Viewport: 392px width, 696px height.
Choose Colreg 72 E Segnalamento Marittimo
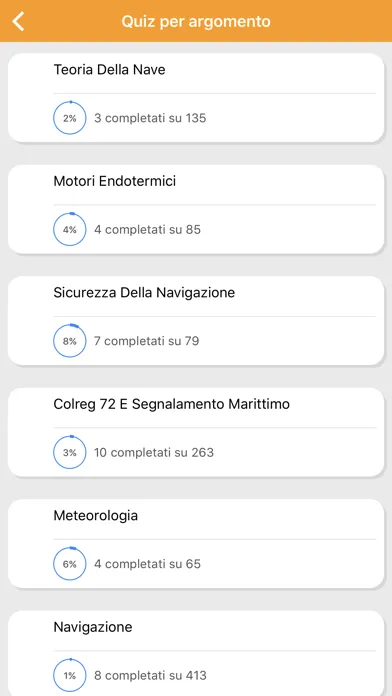196,432
